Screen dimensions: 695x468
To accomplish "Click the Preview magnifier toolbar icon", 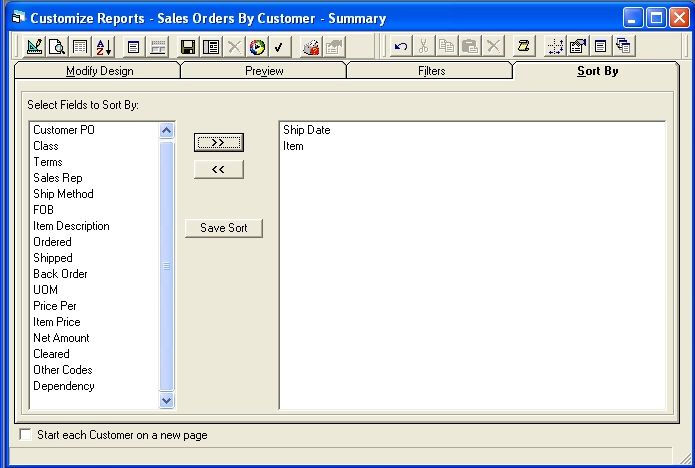I will (x=57, y=47).
